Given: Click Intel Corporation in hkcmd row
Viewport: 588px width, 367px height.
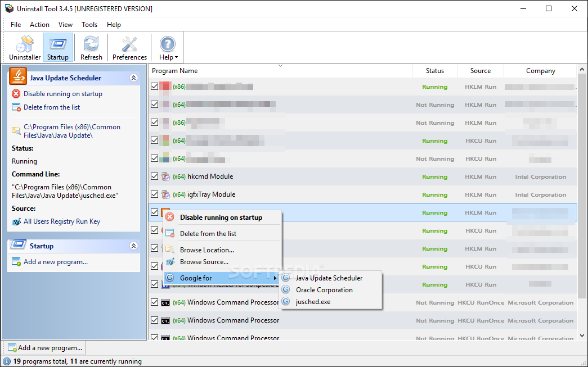Looking at the screenshot, I should [540, 177].
